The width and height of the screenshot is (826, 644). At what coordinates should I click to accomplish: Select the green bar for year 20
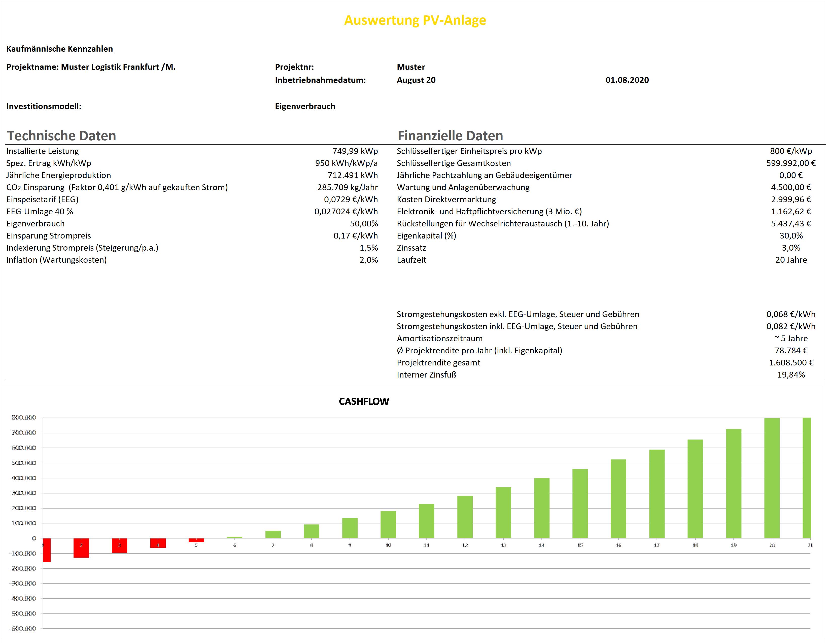click(772, 478)
